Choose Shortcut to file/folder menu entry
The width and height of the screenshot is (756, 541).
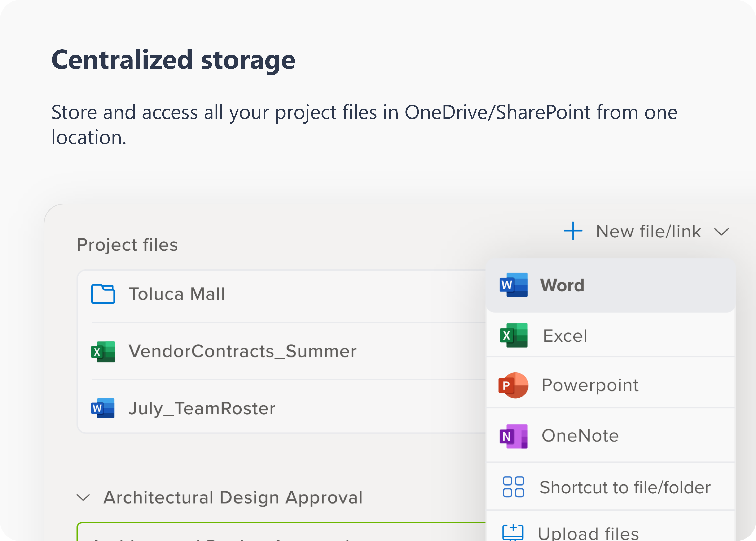[x=611, y=487]
